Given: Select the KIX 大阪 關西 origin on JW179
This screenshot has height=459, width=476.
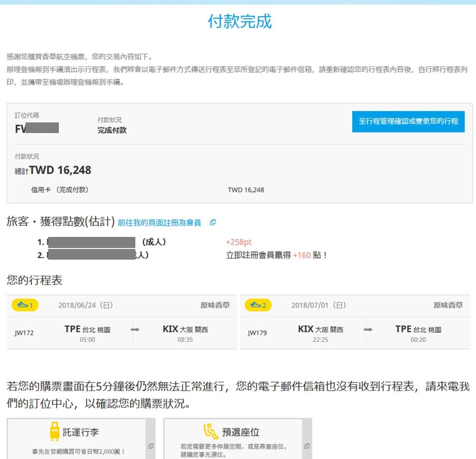Looking at the screenshot, I should [x=321, y=329].
